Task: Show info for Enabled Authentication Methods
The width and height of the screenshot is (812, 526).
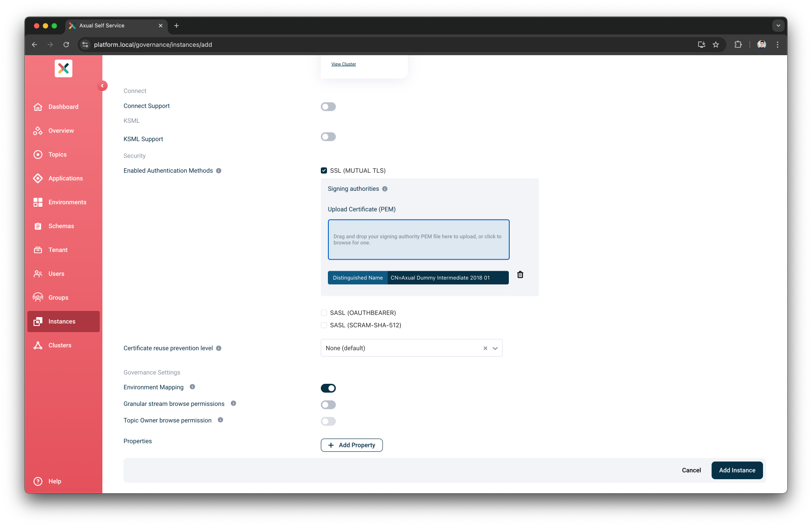Action: [x=218, y=170]
